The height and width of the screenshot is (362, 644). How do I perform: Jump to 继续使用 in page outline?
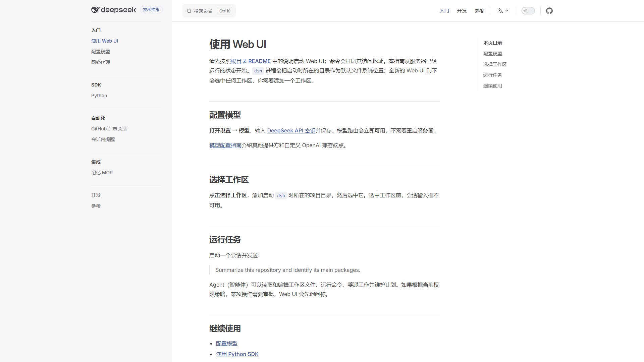click(x=493, y=86)
